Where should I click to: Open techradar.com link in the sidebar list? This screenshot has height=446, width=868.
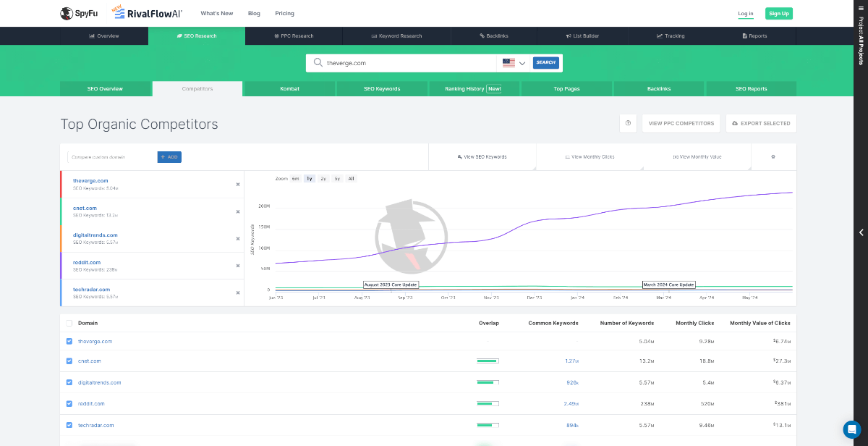91,289
